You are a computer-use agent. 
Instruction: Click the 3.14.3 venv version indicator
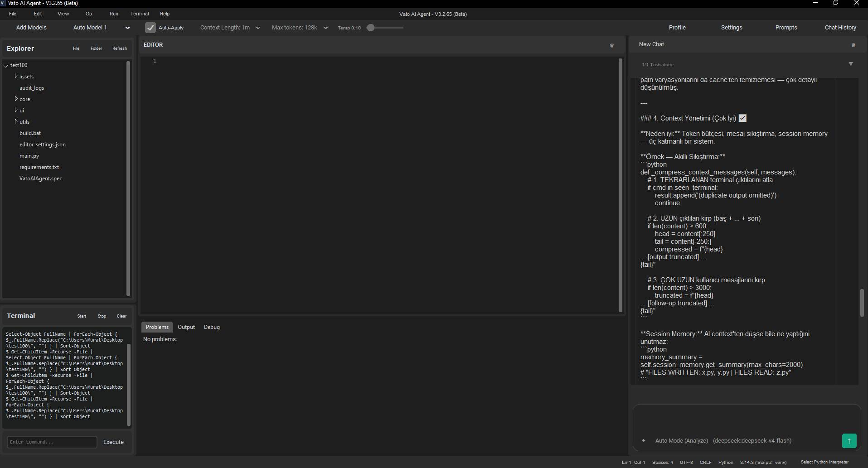763,463
